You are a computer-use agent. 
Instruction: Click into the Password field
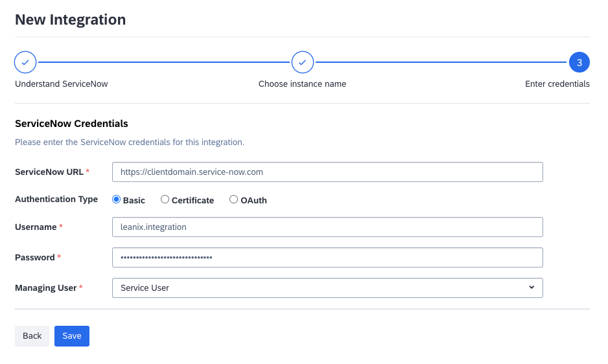[327, 257]
